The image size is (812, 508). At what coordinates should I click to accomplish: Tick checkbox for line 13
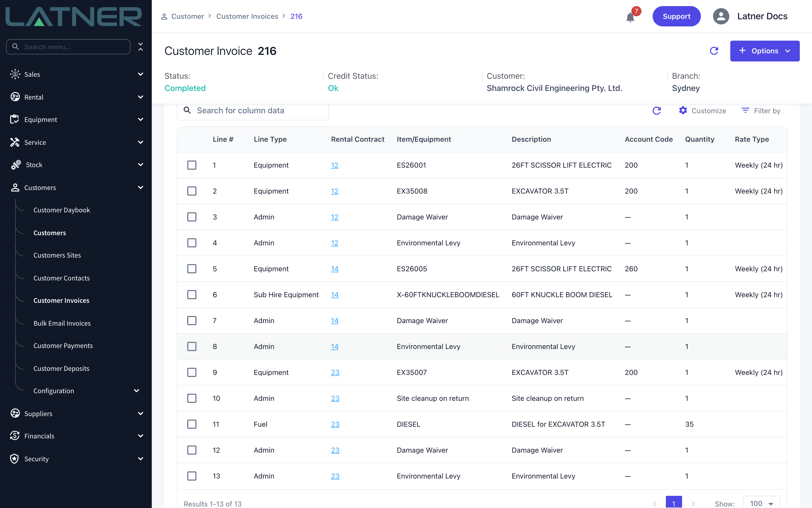point(192,476)
